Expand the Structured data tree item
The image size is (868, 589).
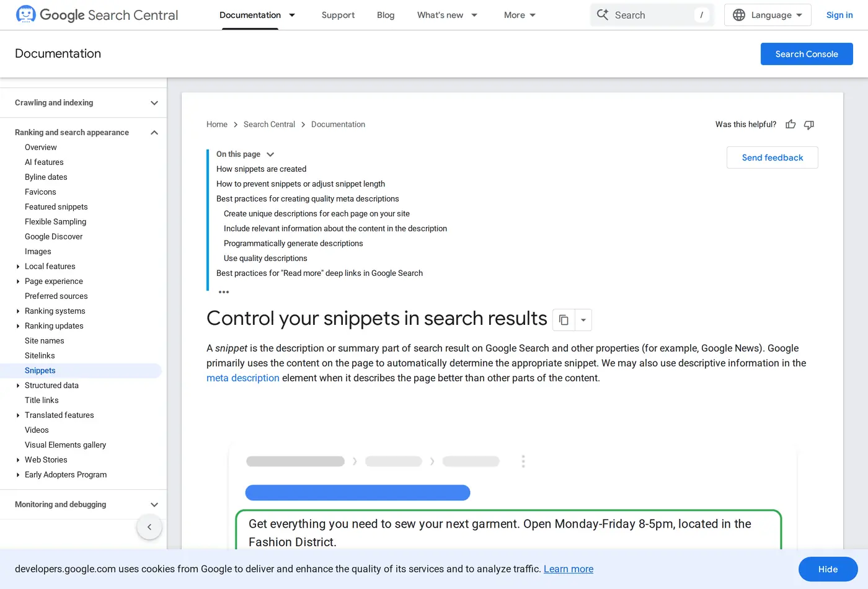18,386
